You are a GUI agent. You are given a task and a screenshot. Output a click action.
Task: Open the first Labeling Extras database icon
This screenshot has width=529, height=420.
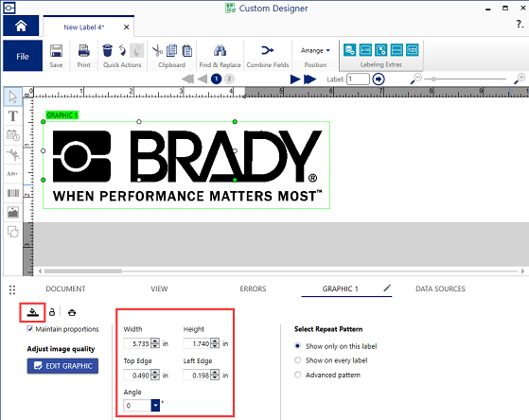349,50
